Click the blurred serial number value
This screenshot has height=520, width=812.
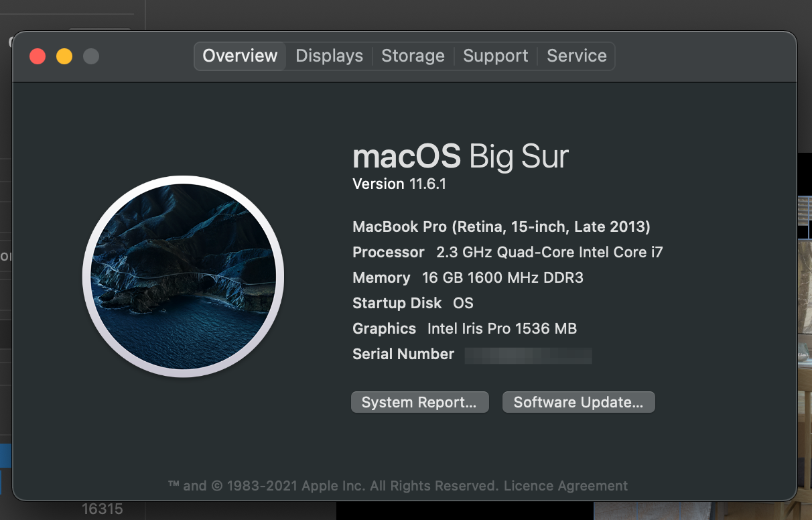pos(529,355)
